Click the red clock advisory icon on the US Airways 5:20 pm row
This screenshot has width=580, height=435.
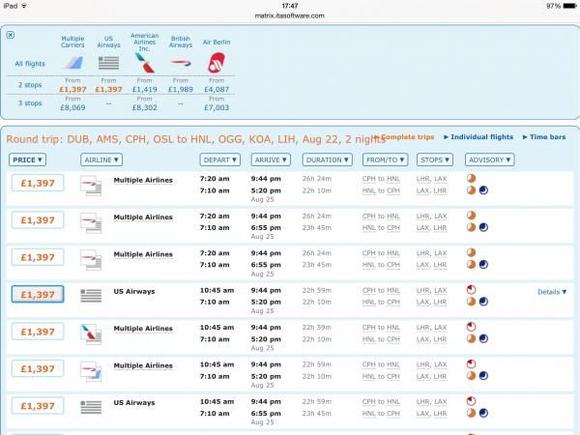point(471,290)
